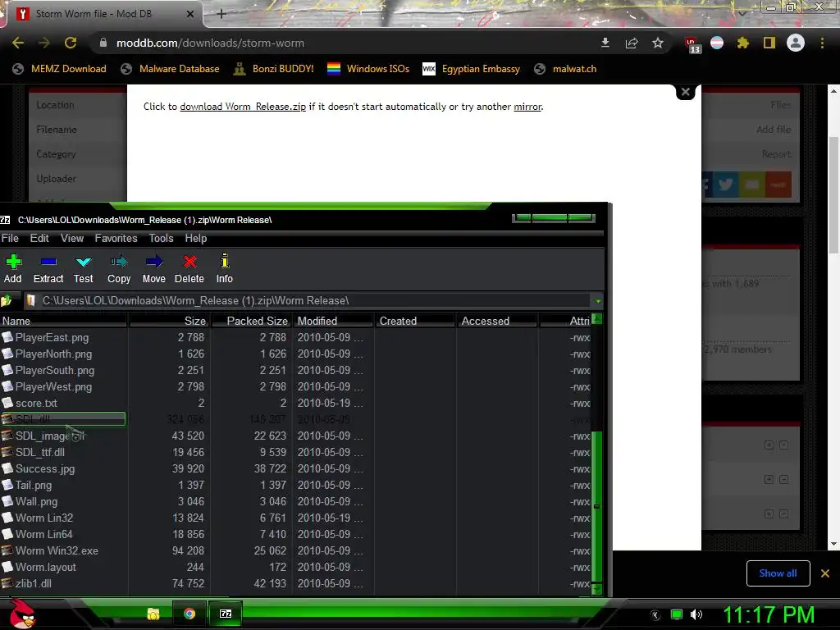Close the download popup overlay
The image size is (840, 630).
(x=685, y=92)
